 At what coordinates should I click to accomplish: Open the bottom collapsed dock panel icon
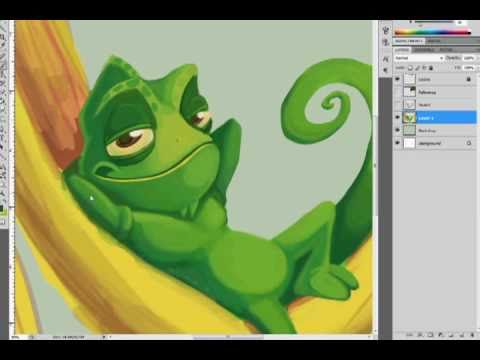pyautogui.click(x=386, y=70)
